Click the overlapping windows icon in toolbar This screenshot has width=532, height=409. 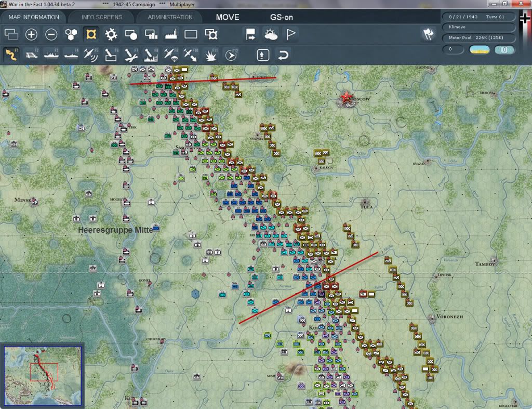click(11, 34)
